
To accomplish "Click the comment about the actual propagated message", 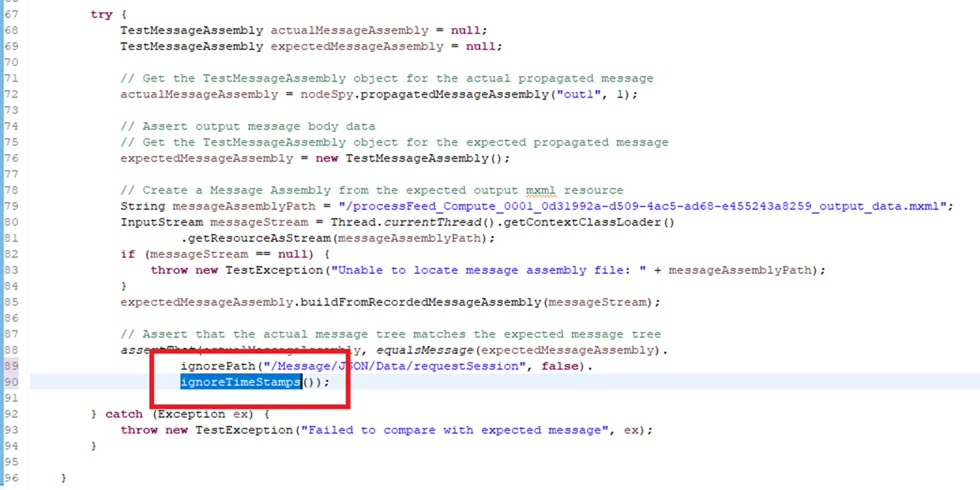I will click(387, 78).
